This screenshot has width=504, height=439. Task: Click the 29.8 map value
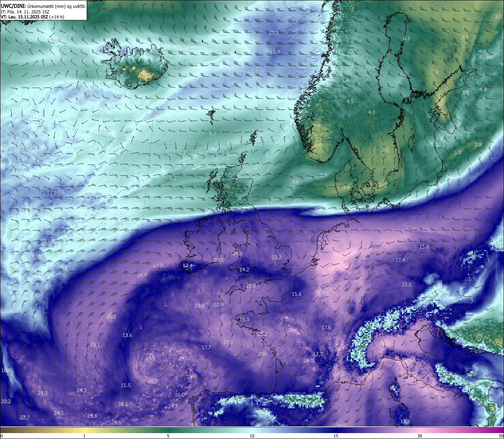(192, 377)
